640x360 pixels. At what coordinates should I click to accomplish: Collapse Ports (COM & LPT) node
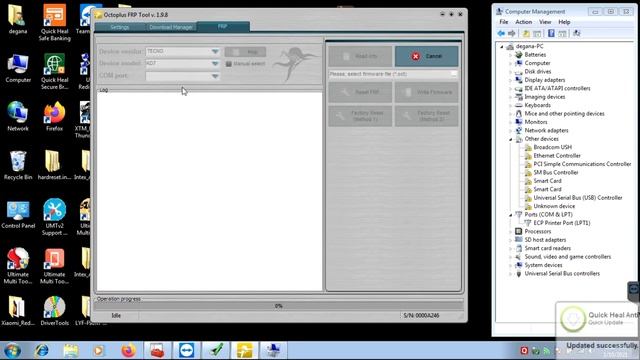click(x=510, y=215)
